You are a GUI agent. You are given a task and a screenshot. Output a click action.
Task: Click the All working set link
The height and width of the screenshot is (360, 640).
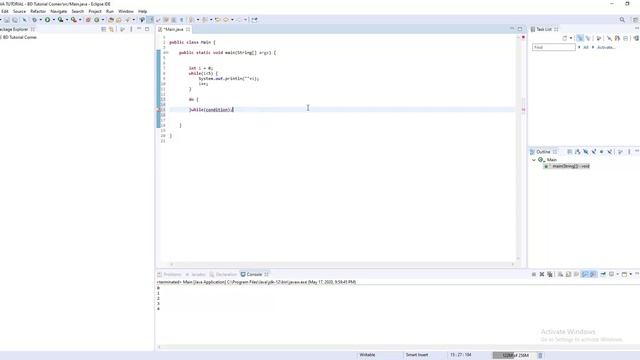click(x=586, y=47)
